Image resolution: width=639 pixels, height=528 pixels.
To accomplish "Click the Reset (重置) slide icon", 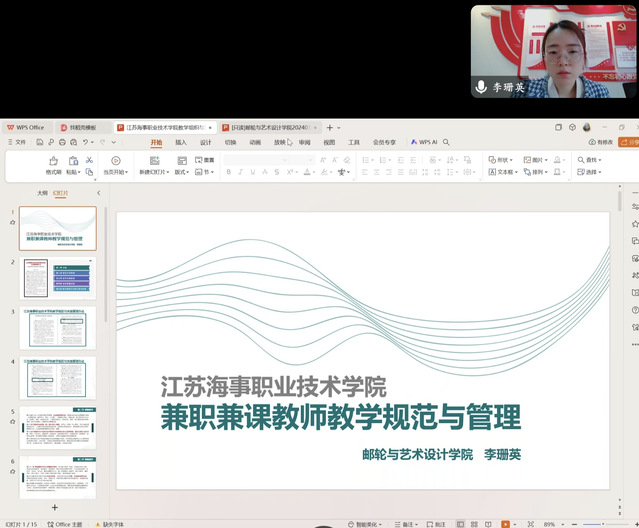I will click(x=204, y=160).
